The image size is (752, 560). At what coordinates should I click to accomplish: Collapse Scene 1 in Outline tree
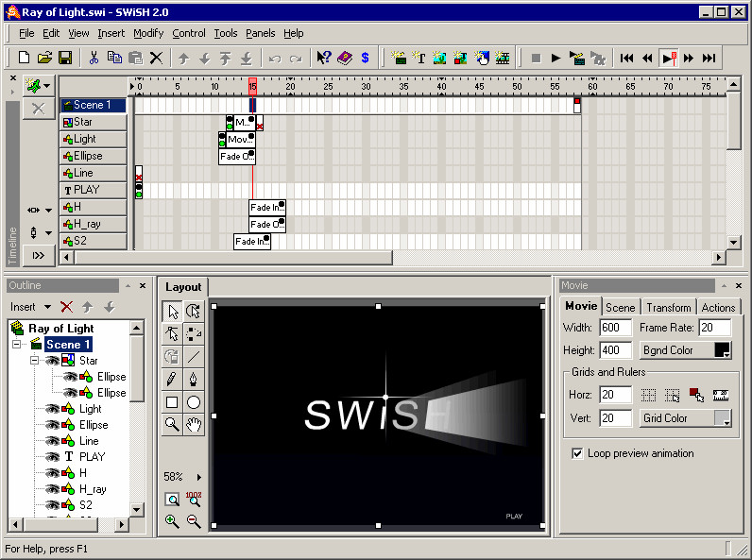click(x=16, y=345)
